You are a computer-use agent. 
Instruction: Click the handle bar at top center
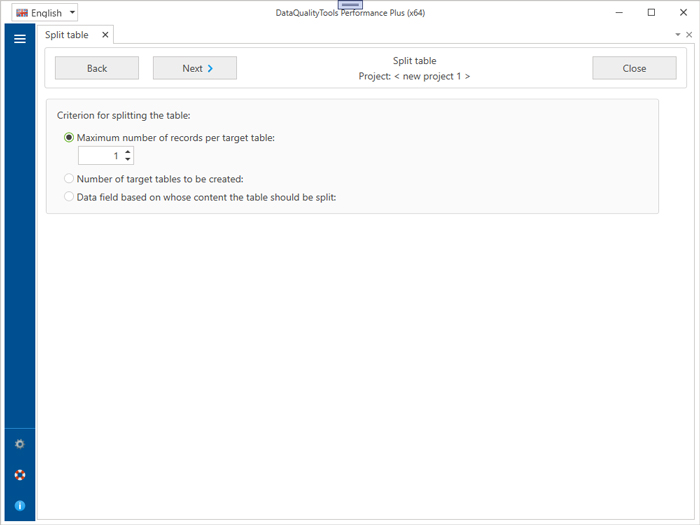pyautogui.click(x=350, y=5)
